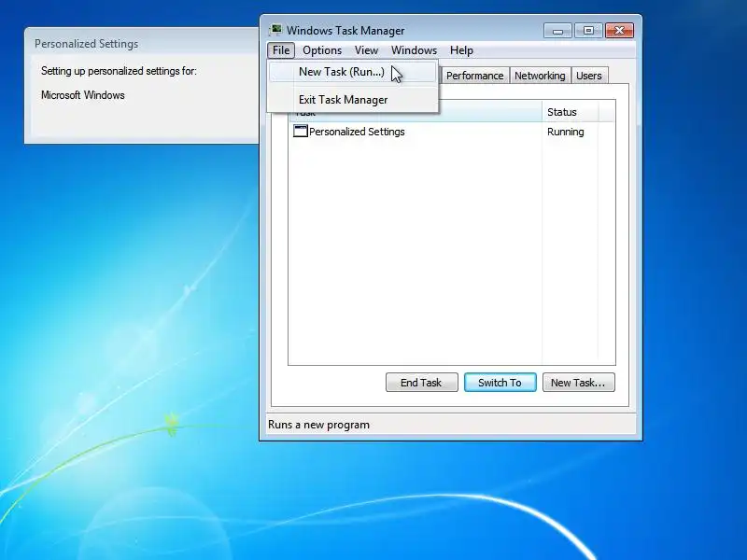747x560 pixels.
Task: Switch to the Performance tab
Action: click(x=474, y=76)
